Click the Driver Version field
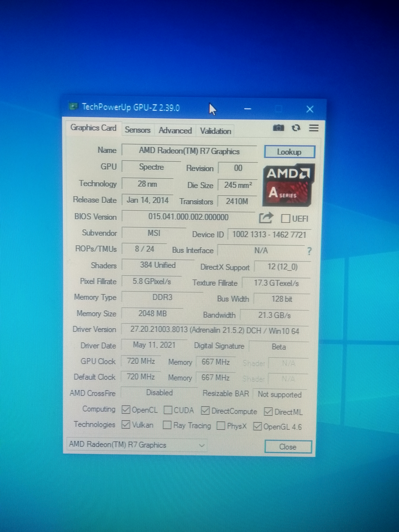The image size is (399, 532). 215,330
